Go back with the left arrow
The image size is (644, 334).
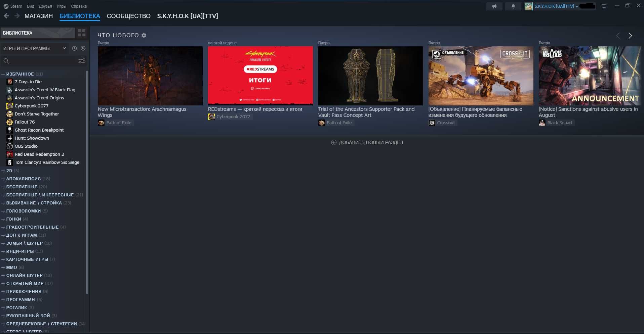pos(6,16)
